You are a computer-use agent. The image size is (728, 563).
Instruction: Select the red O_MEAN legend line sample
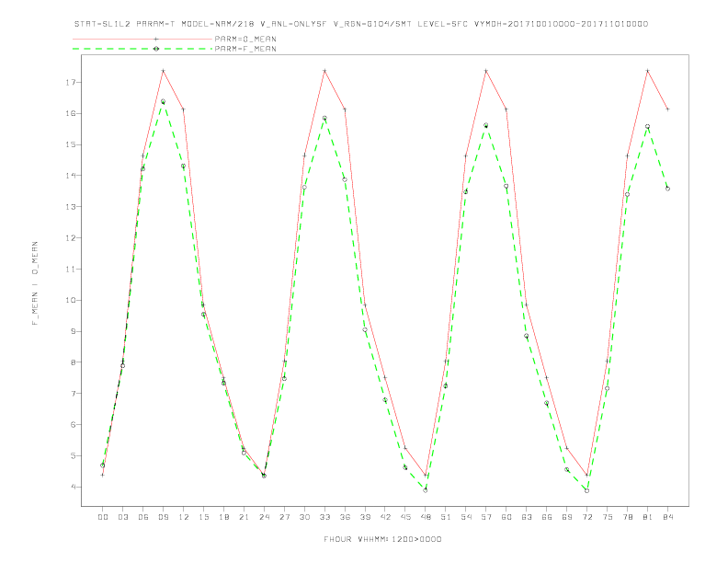[x=142, y=39]
